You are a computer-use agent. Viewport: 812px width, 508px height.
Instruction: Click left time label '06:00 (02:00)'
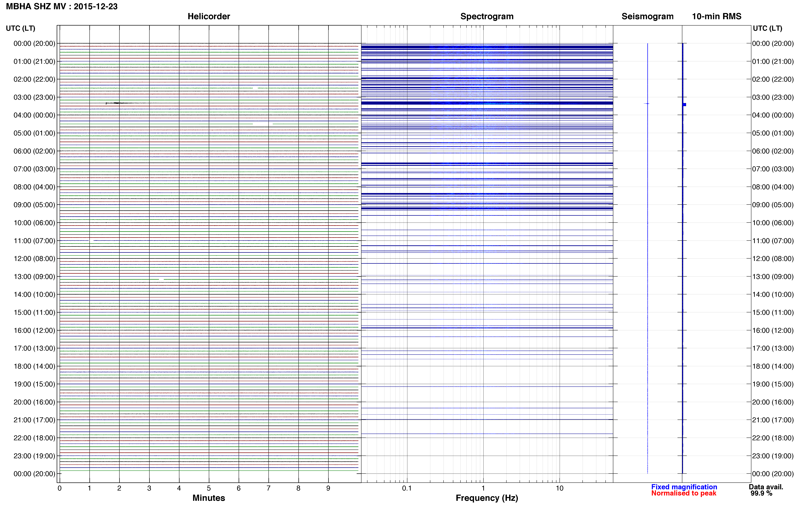[x=34, y=151]
